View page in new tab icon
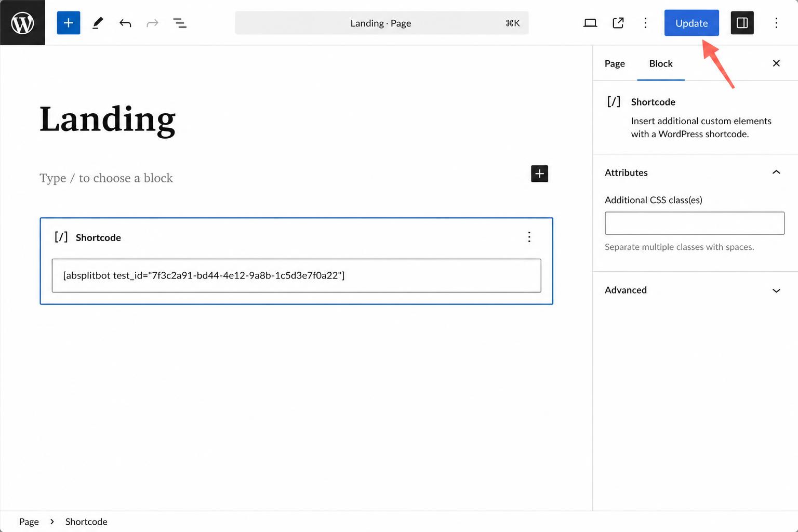This screenshot has width=798, height=532. (x=618, y=23)
